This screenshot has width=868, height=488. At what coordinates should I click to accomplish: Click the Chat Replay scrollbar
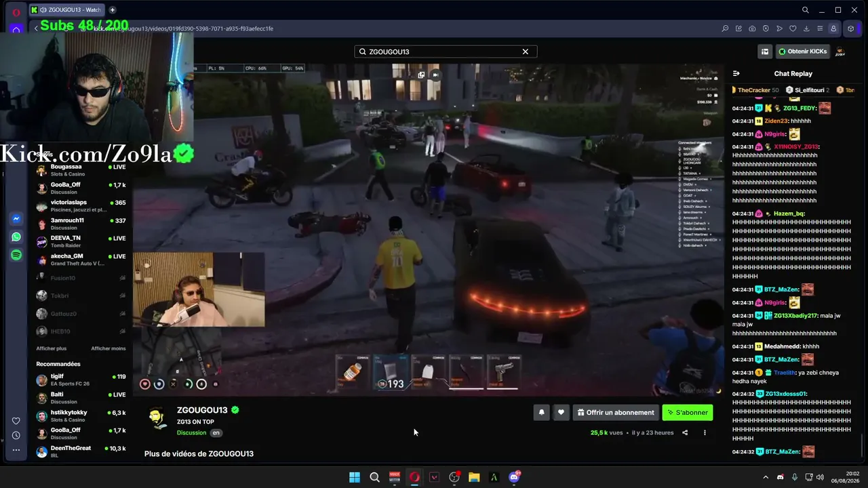(862, 446)
